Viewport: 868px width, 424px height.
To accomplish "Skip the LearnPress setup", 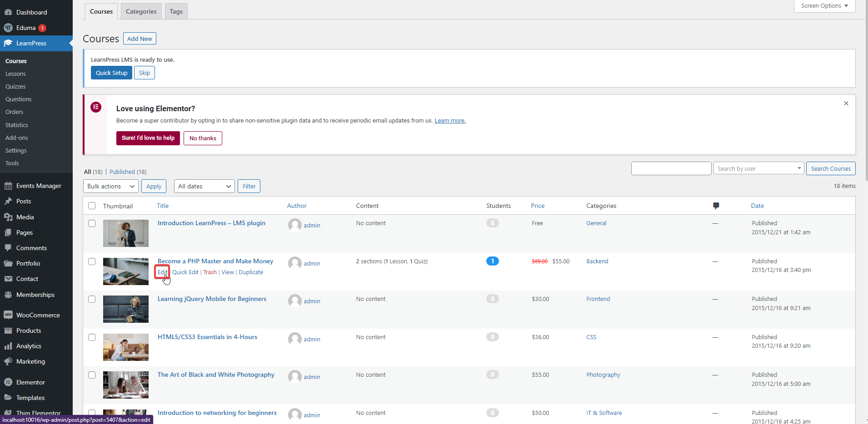I will click(145, 73).
